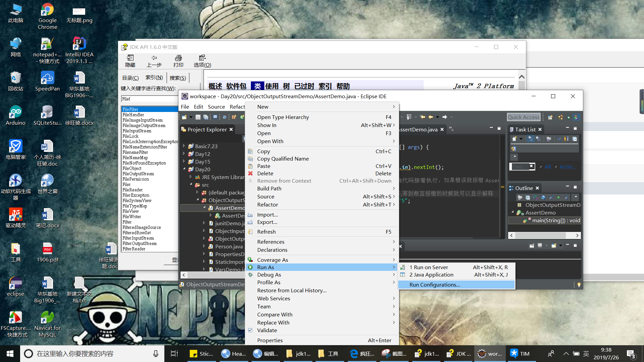Click the New Task icon in Task List
The width and height of the screenshot is (644, 362).
[x=514, y=139]
